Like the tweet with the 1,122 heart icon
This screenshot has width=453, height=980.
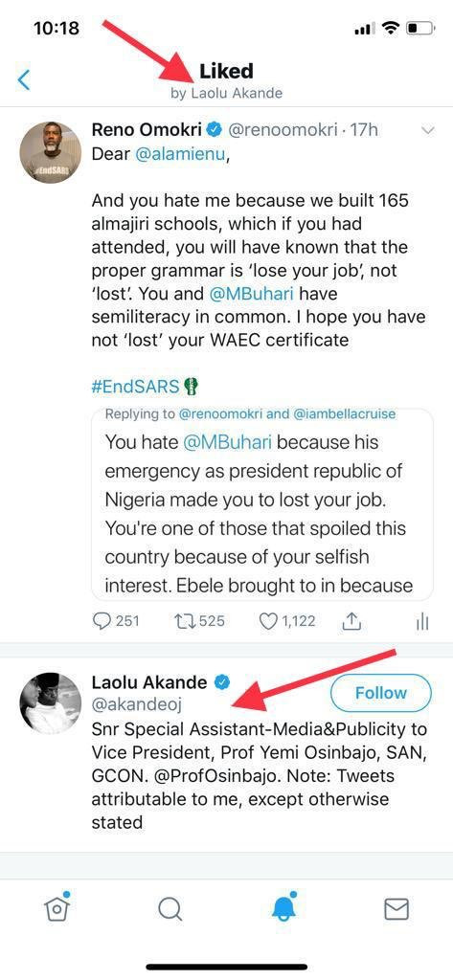click(x=287, y=620)
